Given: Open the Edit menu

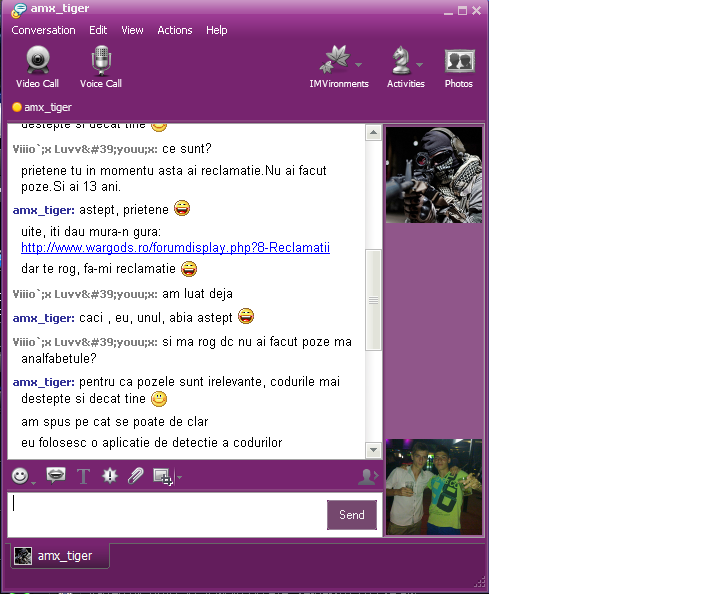Looking at the screenshot, I should 98,30.
